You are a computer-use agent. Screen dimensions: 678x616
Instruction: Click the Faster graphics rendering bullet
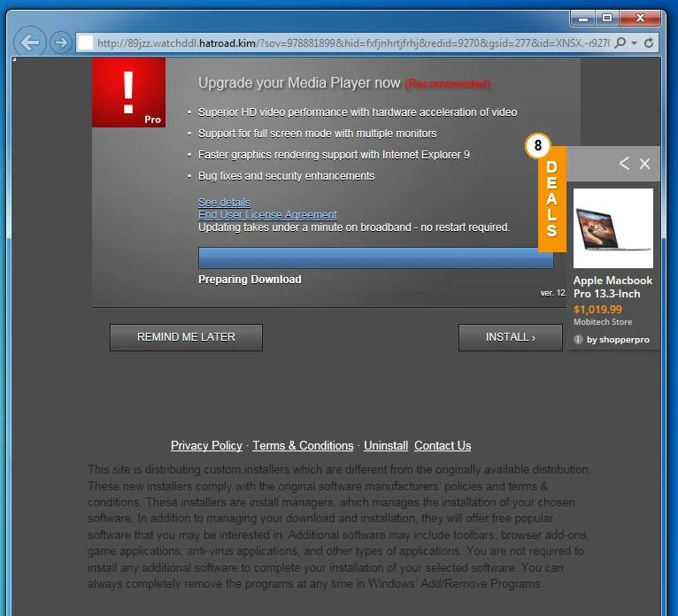334,155
